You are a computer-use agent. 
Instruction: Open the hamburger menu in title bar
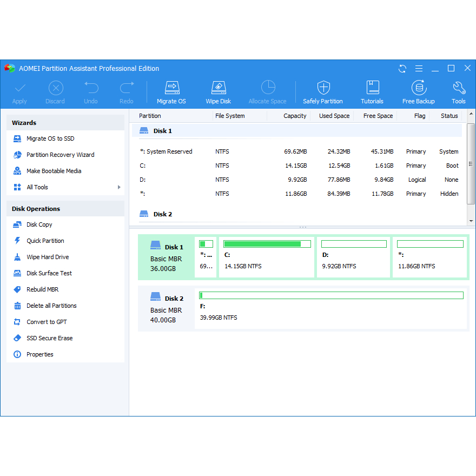point(419,69)
